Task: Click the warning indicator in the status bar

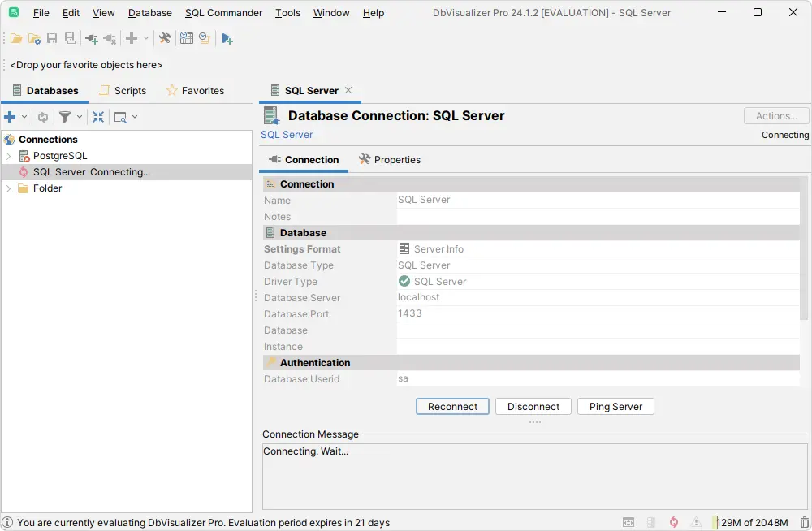Action: point(696,522)
